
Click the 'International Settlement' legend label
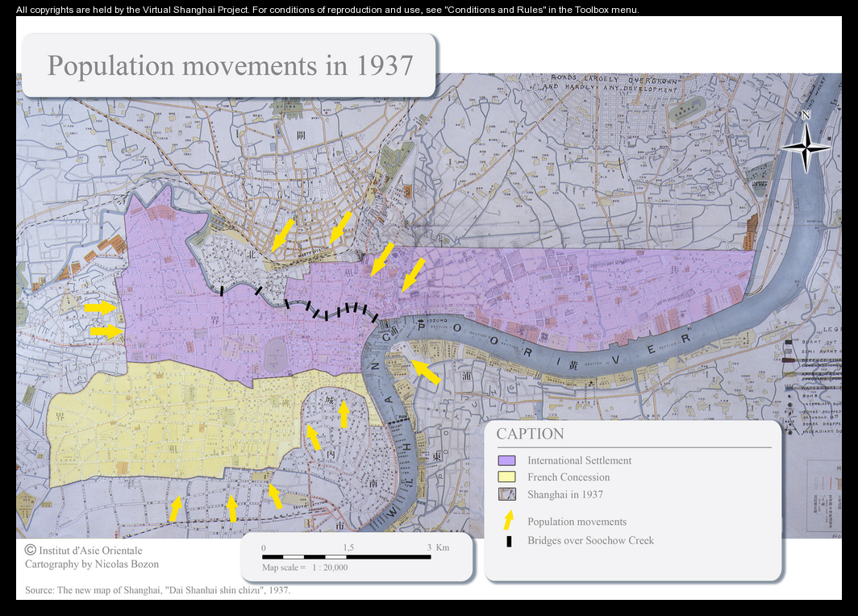(x=579, y=460)
